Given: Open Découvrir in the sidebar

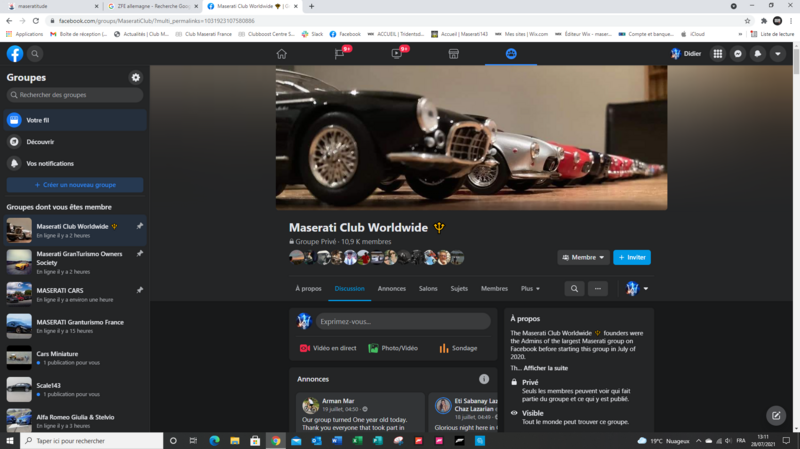Looking at the screenshot, I should (x=75, y=142).
